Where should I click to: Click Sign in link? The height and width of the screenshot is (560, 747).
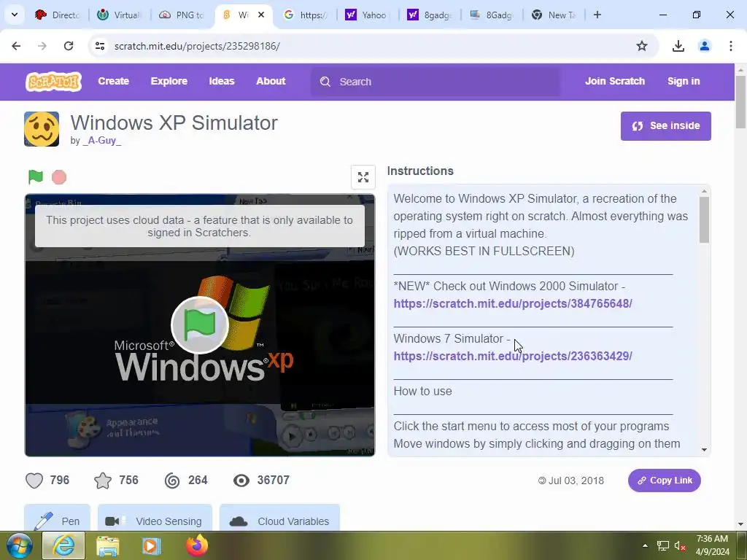click(684, 82)
